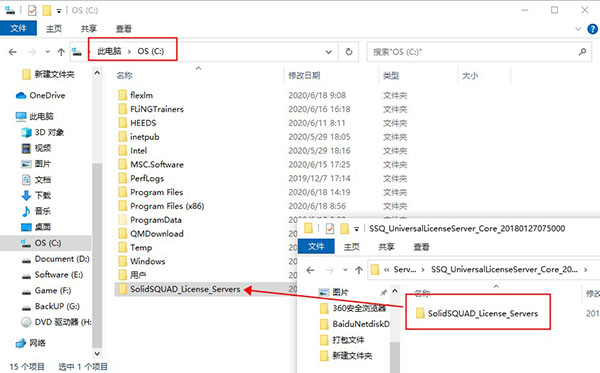600x373 pixels.
Task: Sort by the 大小 column header
Action: (x=470, y=76)
